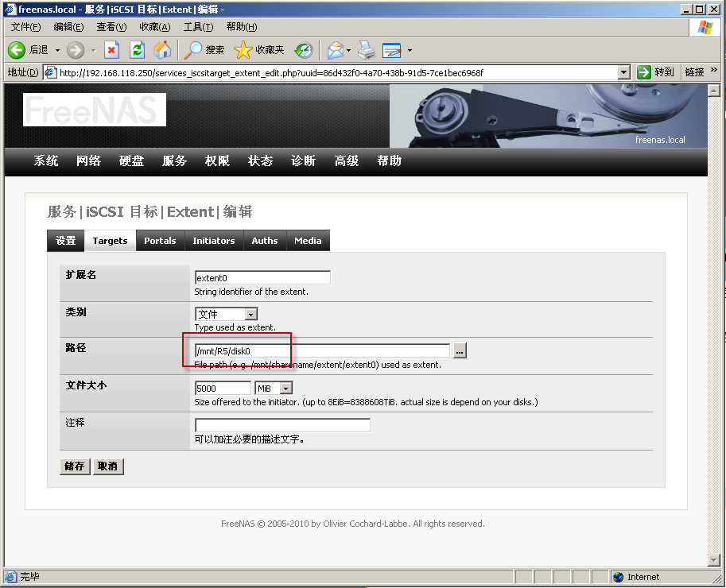726x588 pixels.
Task: Click the Forward arrow icon
Action: tap(76, 50)
